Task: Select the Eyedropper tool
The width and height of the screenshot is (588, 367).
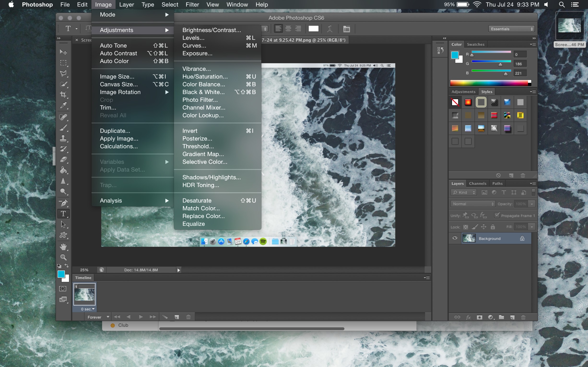Action: (x=63, y=105)
